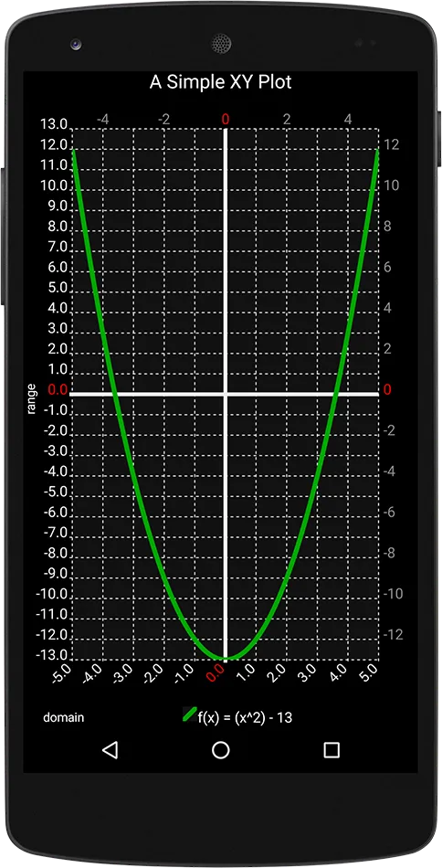This screenshot has height=868, width=442.
Task: Click the bottom axis label 2.0
Action: pyautogui.click(x=278, y=673)
